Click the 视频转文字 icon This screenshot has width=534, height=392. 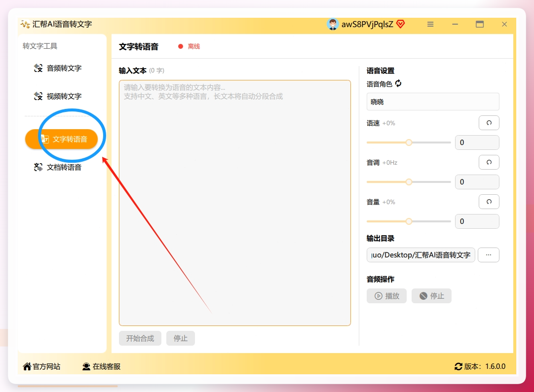(x=38, y=96)
